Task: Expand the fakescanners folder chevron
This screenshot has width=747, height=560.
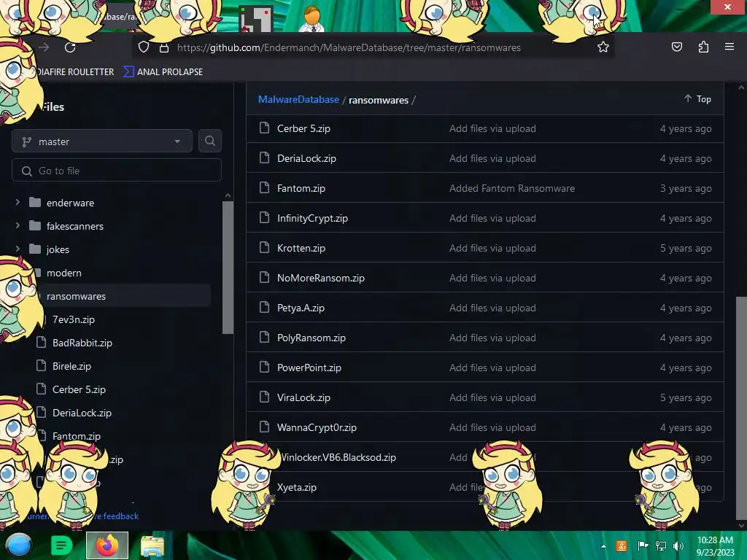Action: [18, 225]
